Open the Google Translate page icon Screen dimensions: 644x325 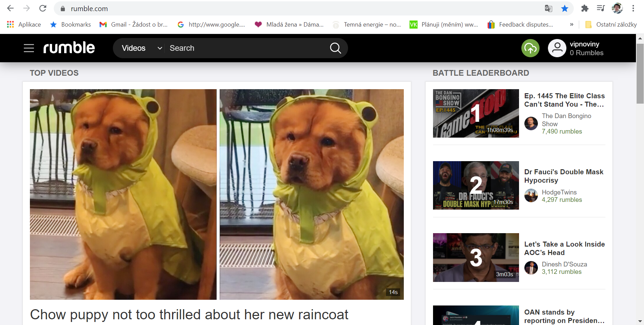(x=548, y=8)
